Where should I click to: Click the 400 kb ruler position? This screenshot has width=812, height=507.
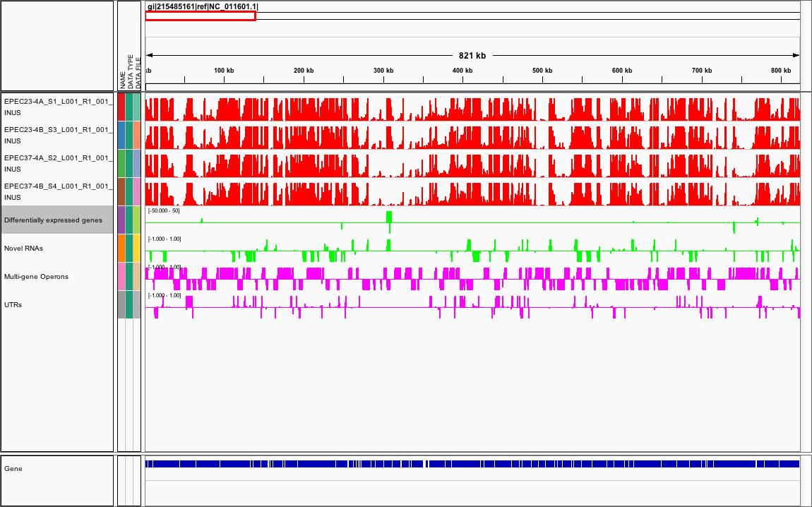(x=462, y=71)
